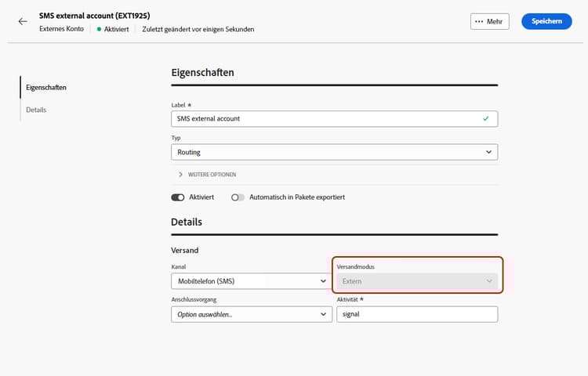
Task: Expand the Weitere Optionen section
Action: [212, 174]
